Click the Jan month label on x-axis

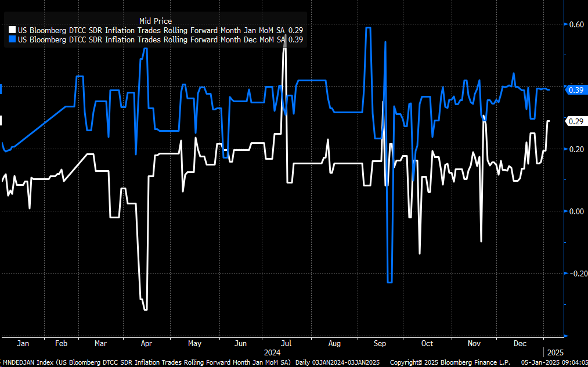point(23,343)
